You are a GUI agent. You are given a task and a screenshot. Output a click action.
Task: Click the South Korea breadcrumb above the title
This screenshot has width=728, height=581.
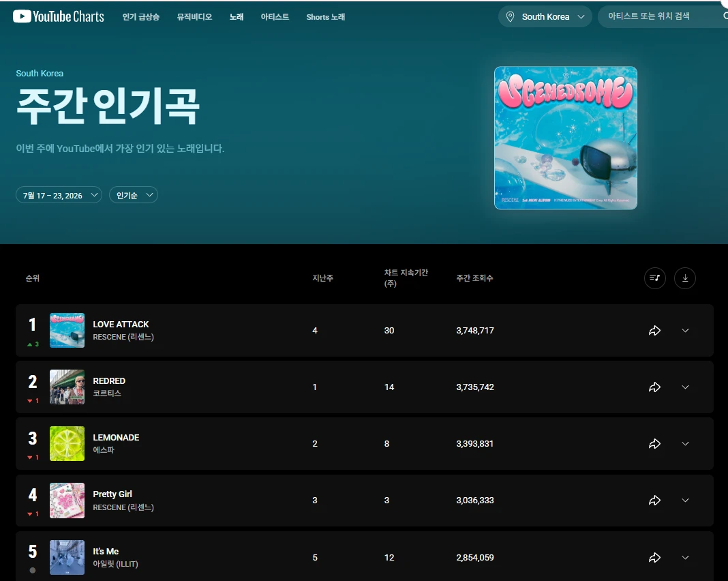pos(40,74)
